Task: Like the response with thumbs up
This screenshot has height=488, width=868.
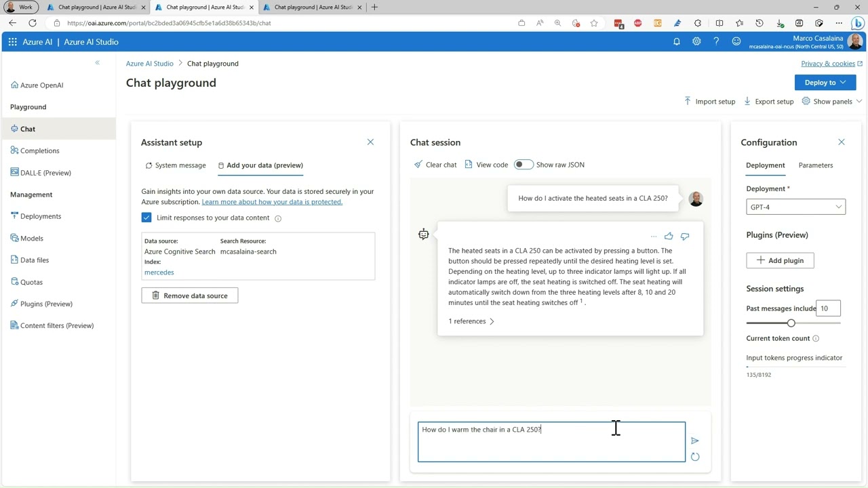Action: coord(669,236)
